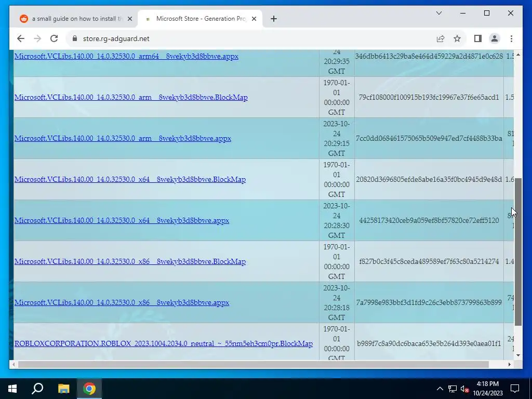Download VCLibs x64 appx link
532x399 pixels.
tap(122, 220)
